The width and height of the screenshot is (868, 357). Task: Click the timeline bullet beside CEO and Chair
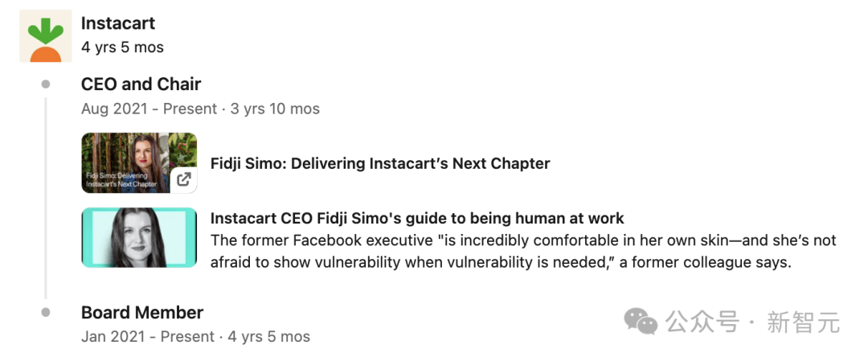click(46, 84)
